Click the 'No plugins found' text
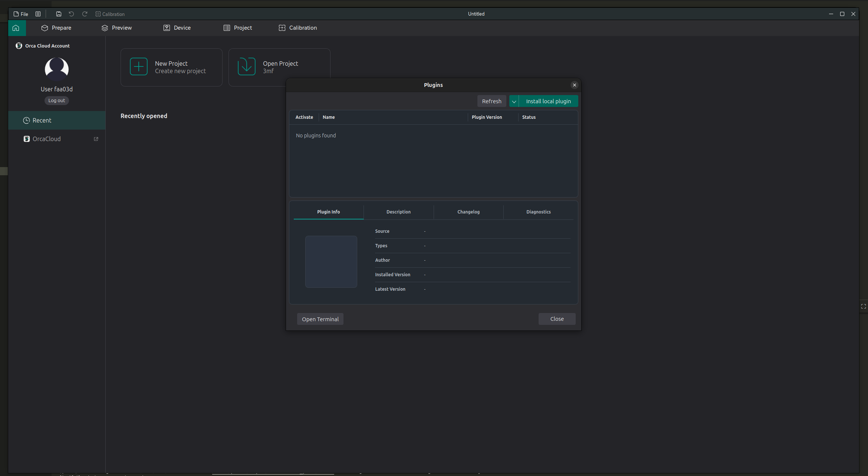 click(x=316, y=136)
